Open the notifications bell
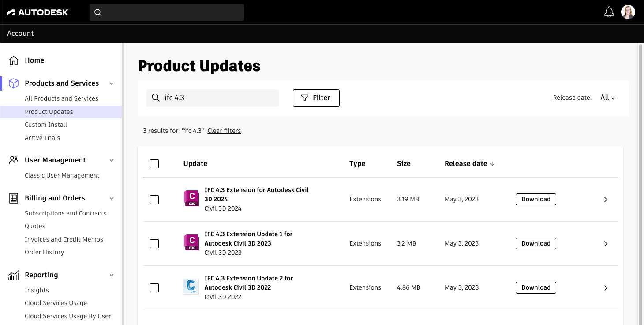644x325 pixels. [x=609, y=12]
